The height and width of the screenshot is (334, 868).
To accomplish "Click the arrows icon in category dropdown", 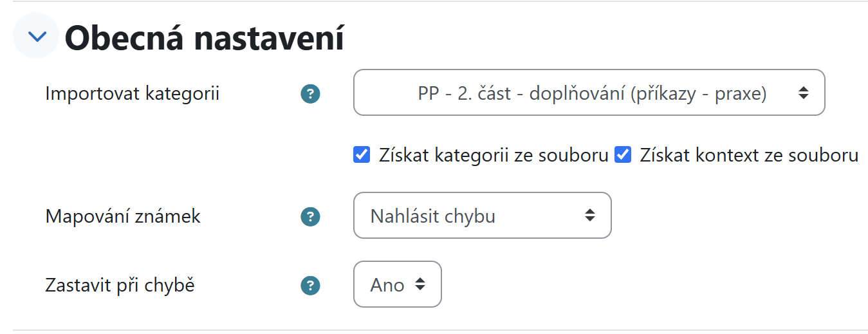I will (803, 93).
